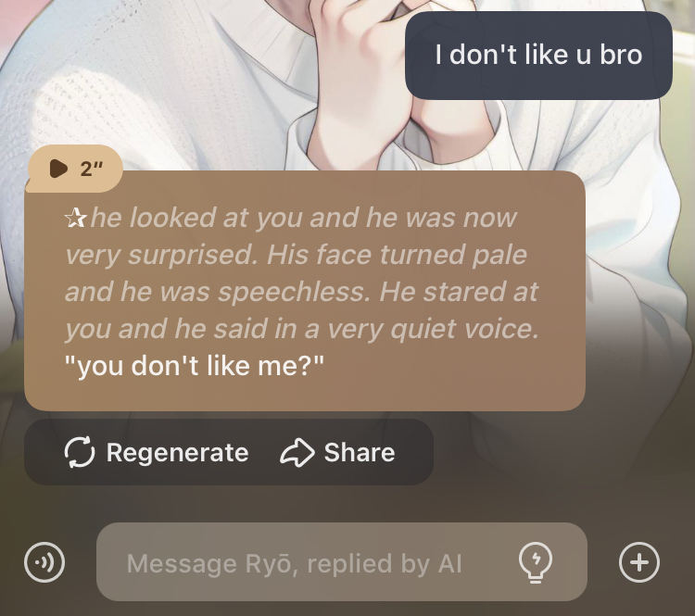The height and width of the screenshot is (616, 695).
Task: Open the voice mode sound-wave icon
Action: 44,562
